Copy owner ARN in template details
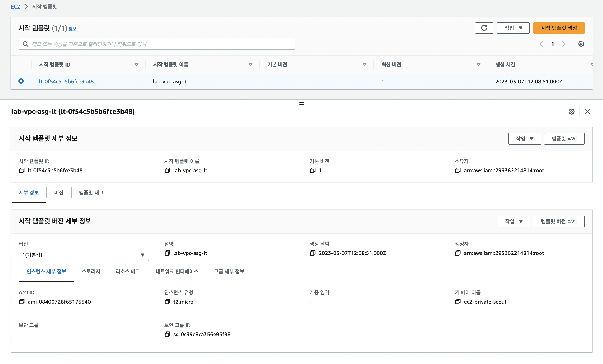603x364 pixels. click(458, 170)
